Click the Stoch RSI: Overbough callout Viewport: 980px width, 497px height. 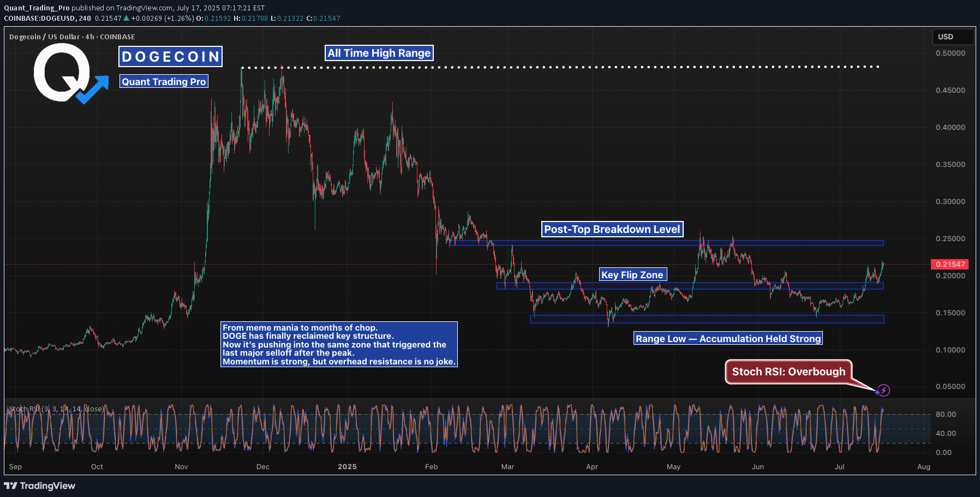tap(788, 372)
